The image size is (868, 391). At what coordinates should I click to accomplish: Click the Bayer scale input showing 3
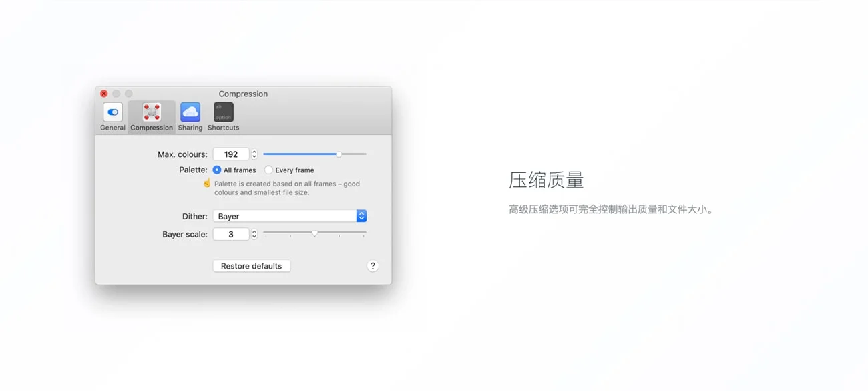click(x=232, y=234)
